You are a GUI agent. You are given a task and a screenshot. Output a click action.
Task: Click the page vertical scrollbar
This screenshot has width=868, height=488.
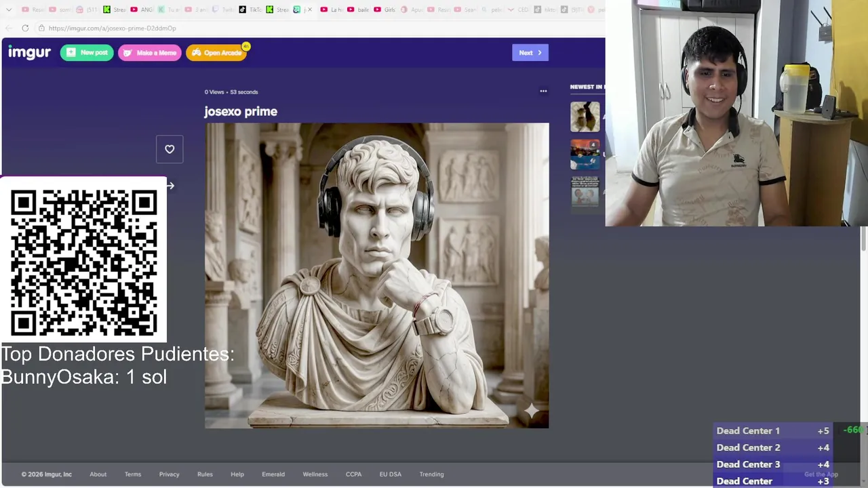(x=864, y=240)
